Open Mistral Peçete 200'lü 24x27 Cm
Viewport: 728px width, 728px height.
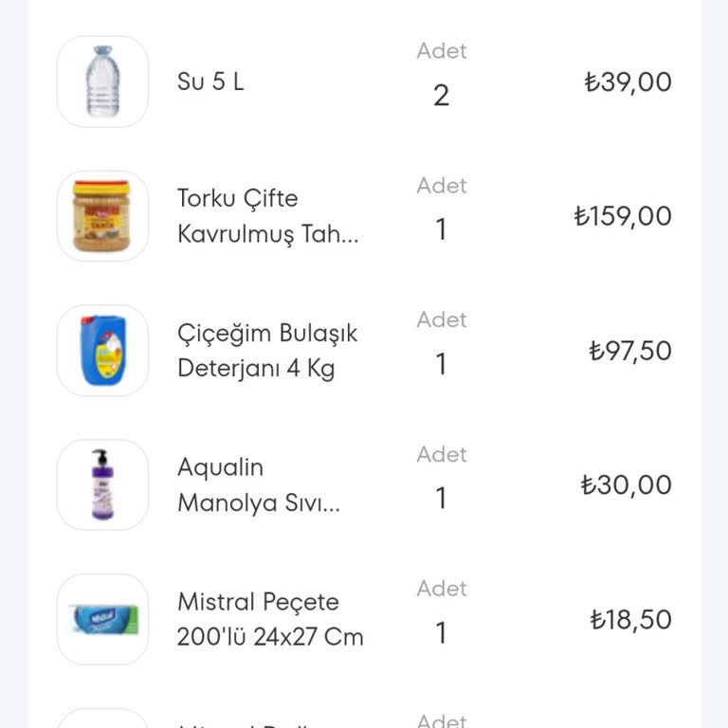click(x=270, y=620)
